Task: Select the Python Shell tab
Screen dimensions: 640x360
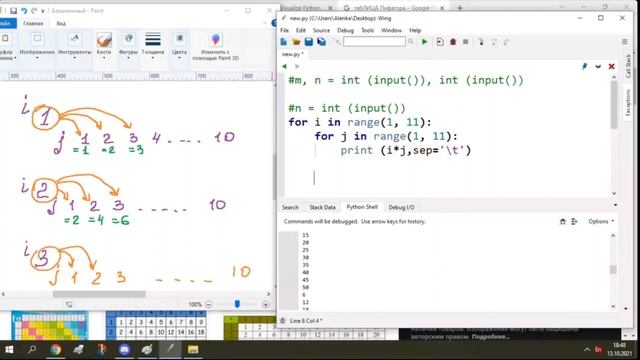Action: click(x=362, y=207)
